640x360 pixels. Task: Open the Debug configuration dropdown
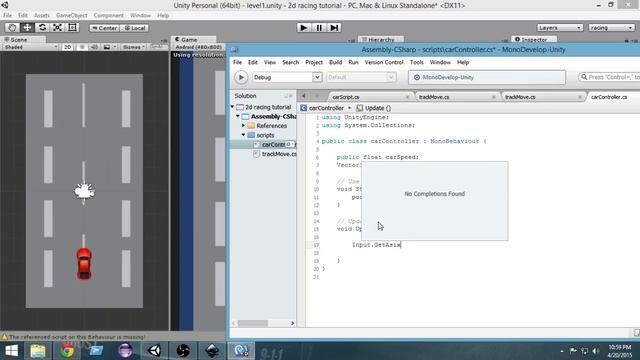tap(287, 77)
